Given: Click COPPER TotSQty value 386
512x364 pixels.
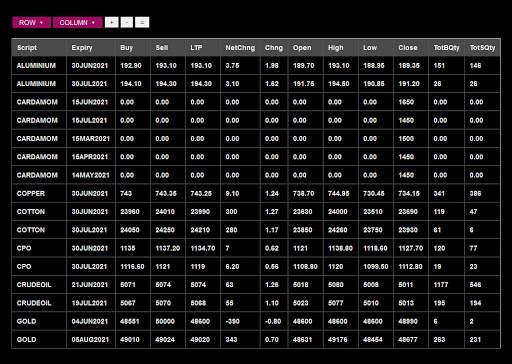Looking at the screenshot, I should 475,193.
